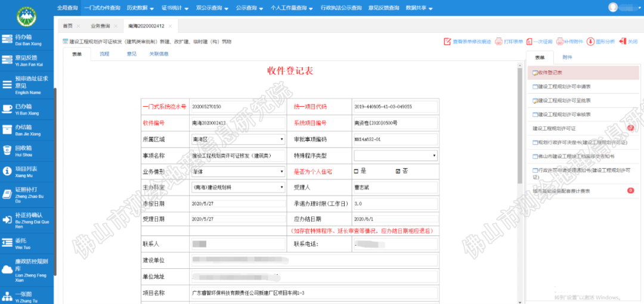Viewport: 644px width, 304px height.
Task: Open 项目列表 info icon
Action: (7, 171)
